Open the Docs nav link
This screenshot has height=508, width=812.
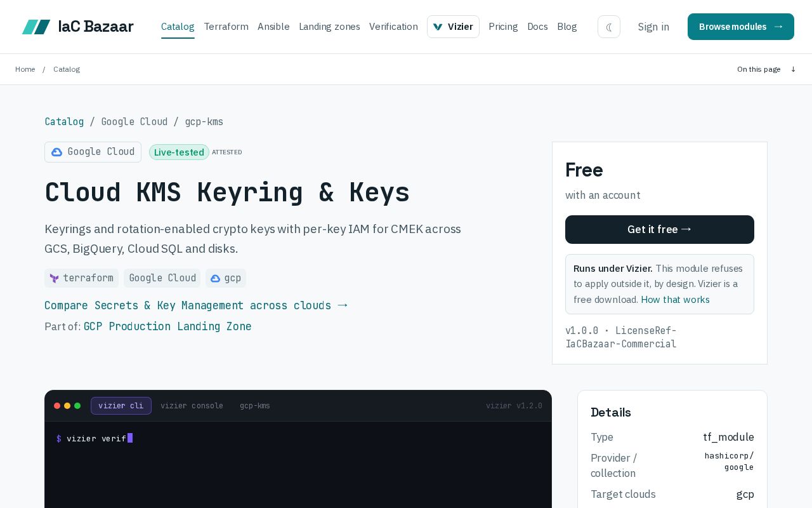[537, 27]
